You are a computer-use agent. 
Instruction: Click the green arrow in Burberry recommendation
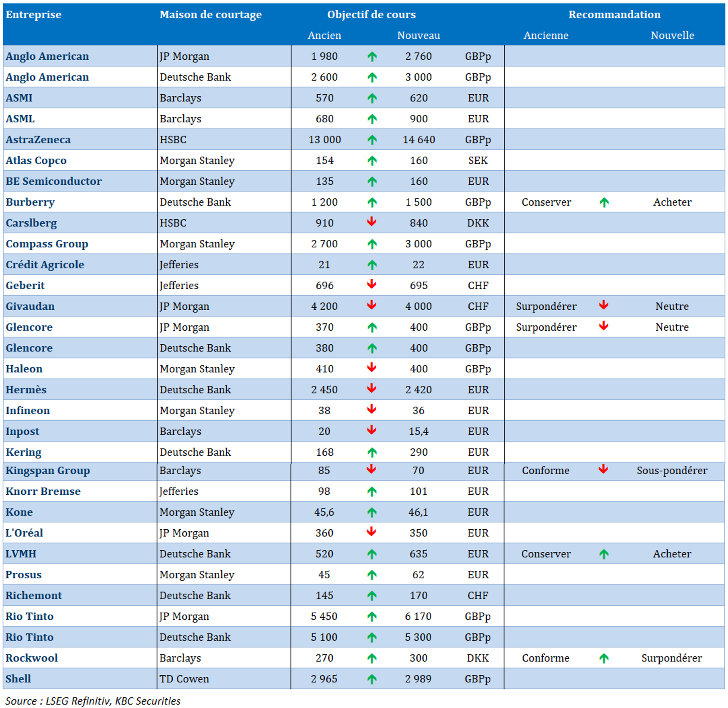(604, 202)
